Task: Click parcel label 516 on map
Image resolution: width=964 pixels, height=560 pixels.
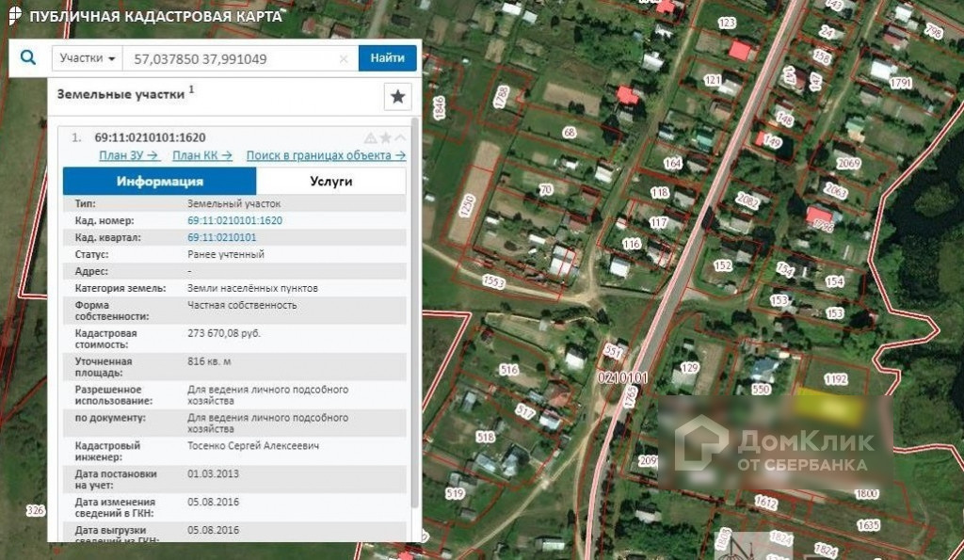Action: (508, 370)
